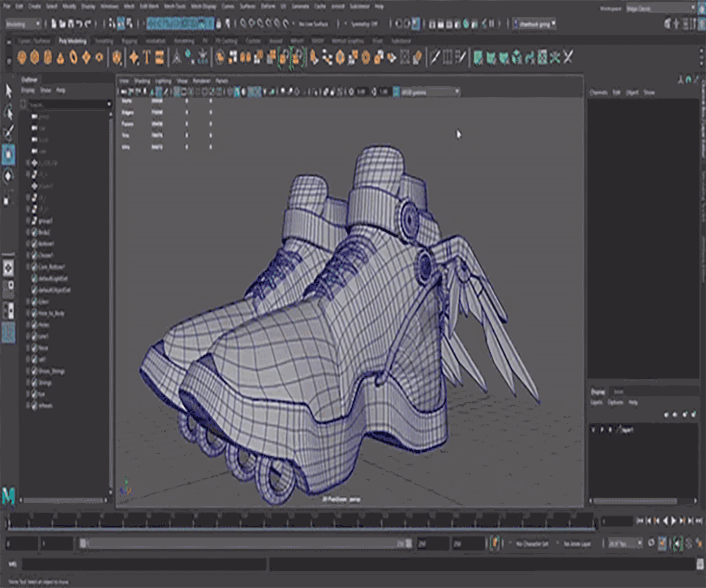Image resolution: width=706 pixels, height=588 pixels.
Task: Open Outliner Show menu
Action: tap(45, 91)
